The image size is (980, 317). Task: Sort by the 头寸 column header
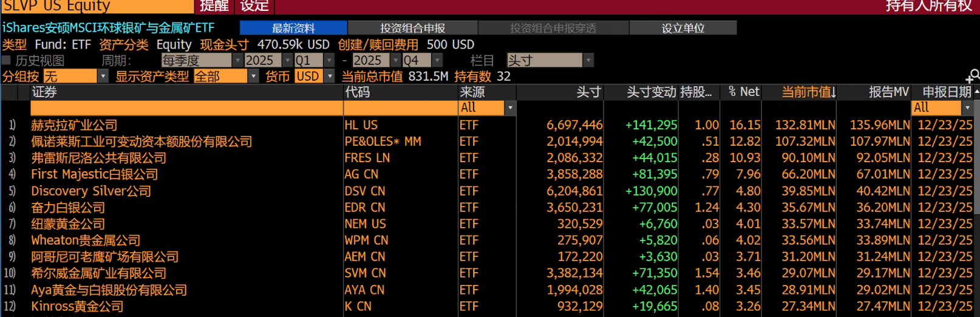[588, 92]
